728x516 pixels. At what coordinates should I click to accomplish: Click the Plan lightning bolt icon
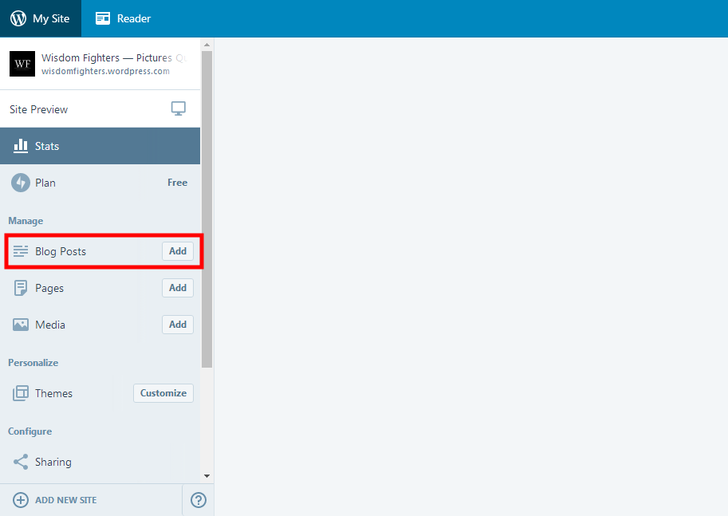20,183
